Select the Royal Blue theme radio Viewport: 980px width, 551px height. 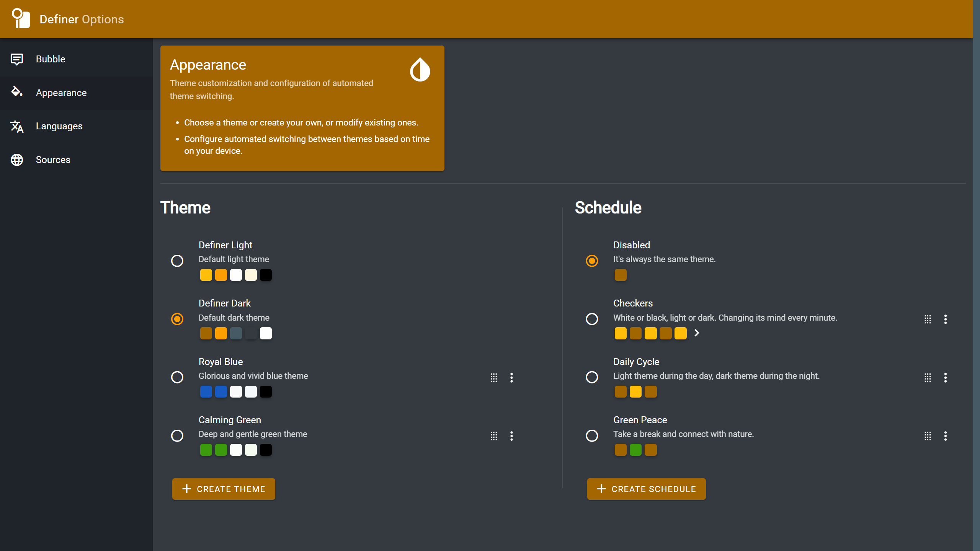point(177,377)
